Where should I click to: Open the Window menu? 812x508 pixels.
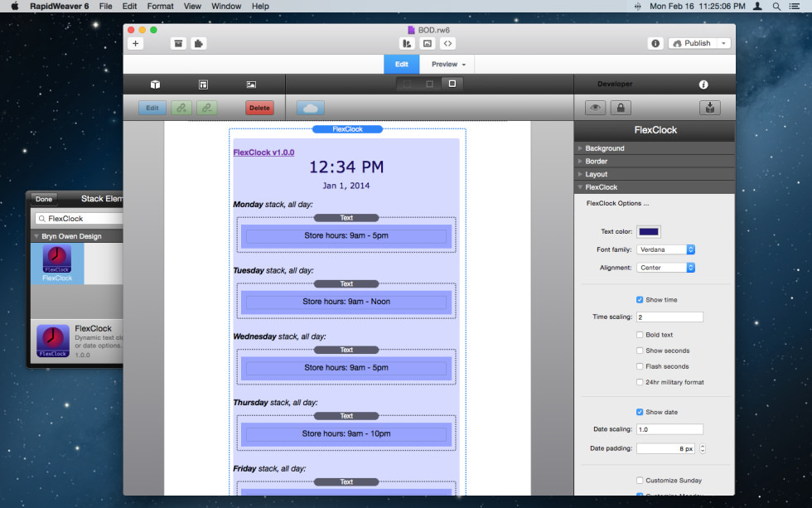coord(226,6)
